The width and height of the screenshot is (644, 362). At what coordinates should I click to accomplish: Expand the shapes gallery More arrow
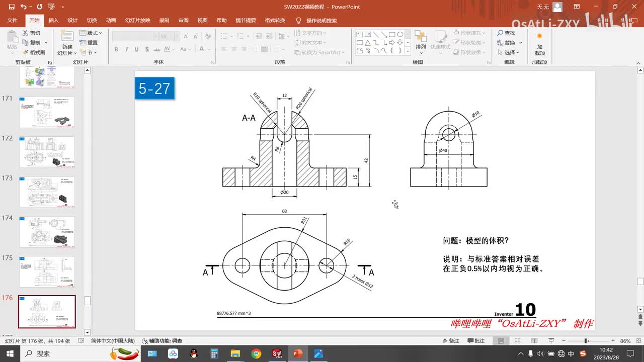[x=408, y=51]
